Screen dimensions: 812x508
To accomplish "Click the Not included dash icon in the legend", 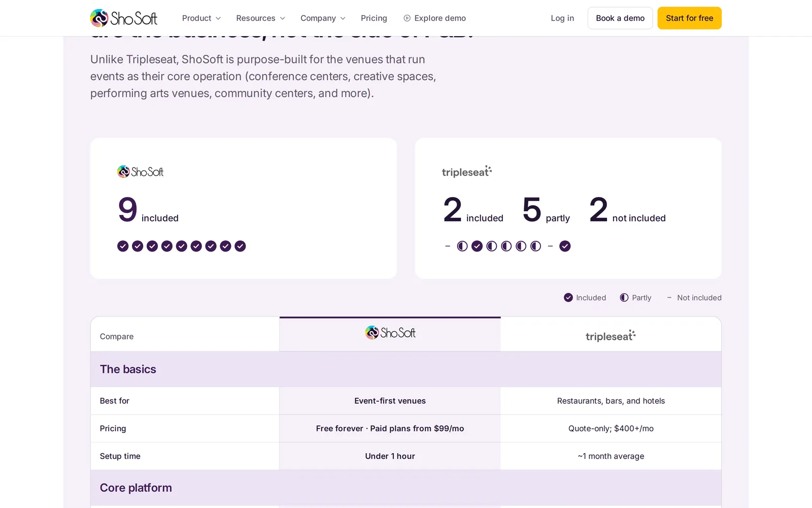I will [669, 298].
